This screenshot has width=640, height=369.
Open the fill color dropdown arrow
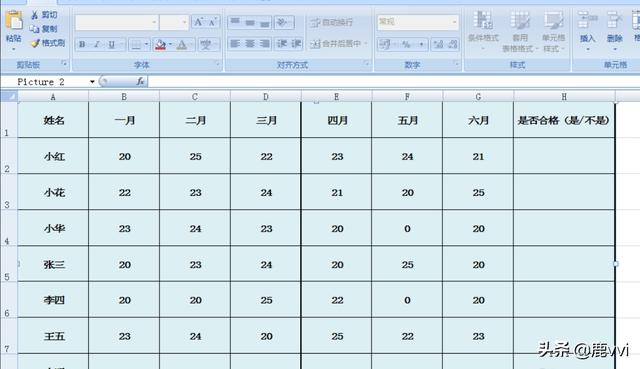pos(170,44)
